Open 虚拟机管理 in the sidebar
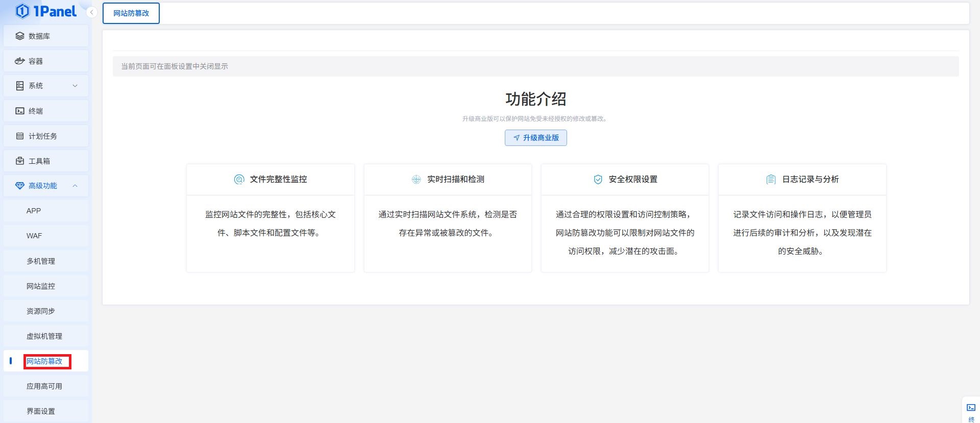This screenshot has height=423, width=980. (x=46, y=336)
